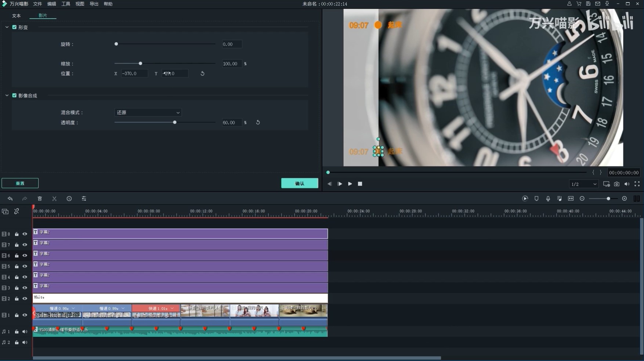The width and height of the screenshot is (644, 361).
Task: Click the position X input field
Action: coord(134,73)
